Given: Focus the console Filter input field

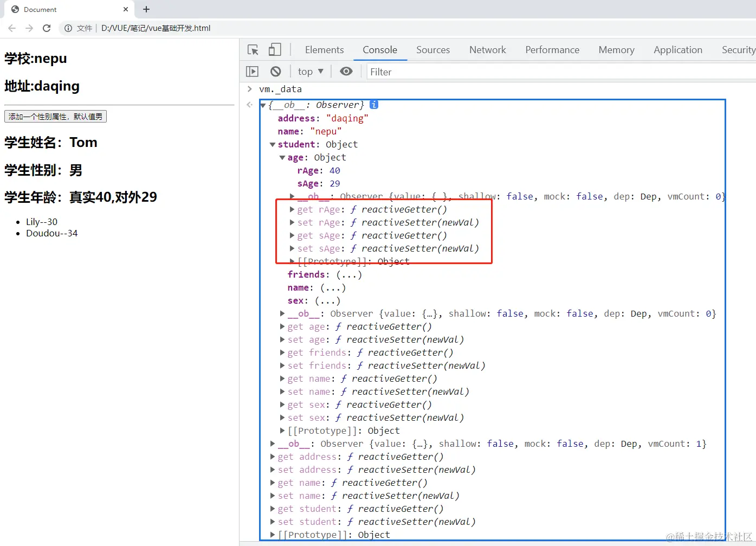Looking at the screenshot, I should (561, 72).
